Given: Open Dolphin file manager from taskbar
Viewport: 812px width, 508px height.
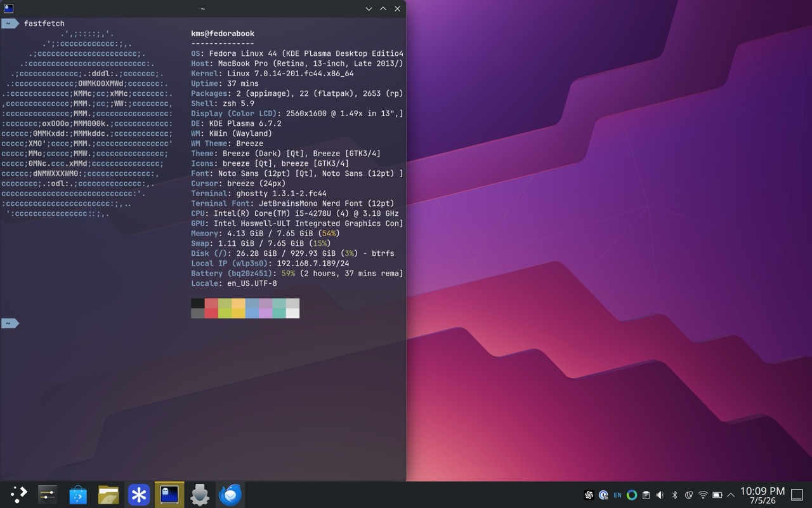Looking at the screenshot, I should (108, 495).
